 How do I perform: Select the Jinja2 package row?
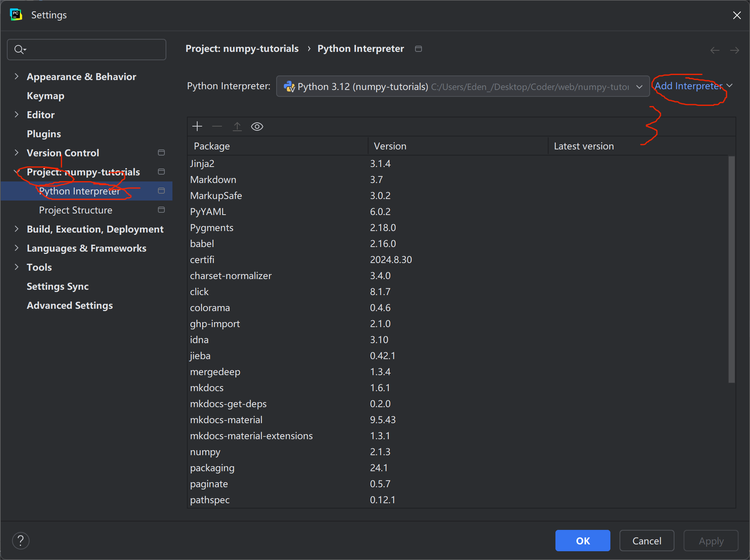point(458,164)
